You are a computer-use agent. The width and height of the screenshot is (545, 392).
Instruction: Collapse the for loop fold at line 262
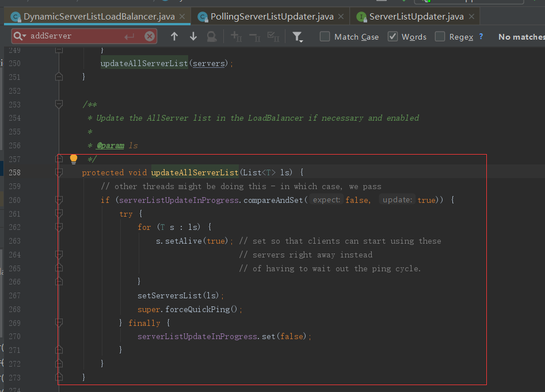(59, 227)
